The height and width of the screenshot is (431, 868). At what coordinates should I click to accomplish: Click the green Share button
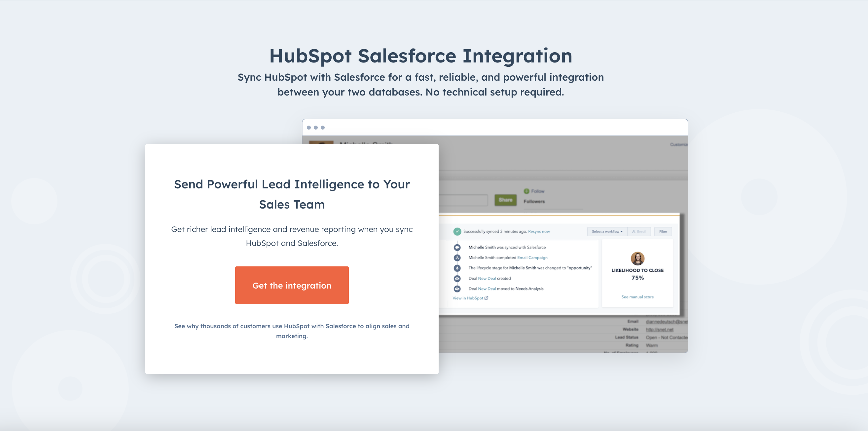tap(505, 200)
